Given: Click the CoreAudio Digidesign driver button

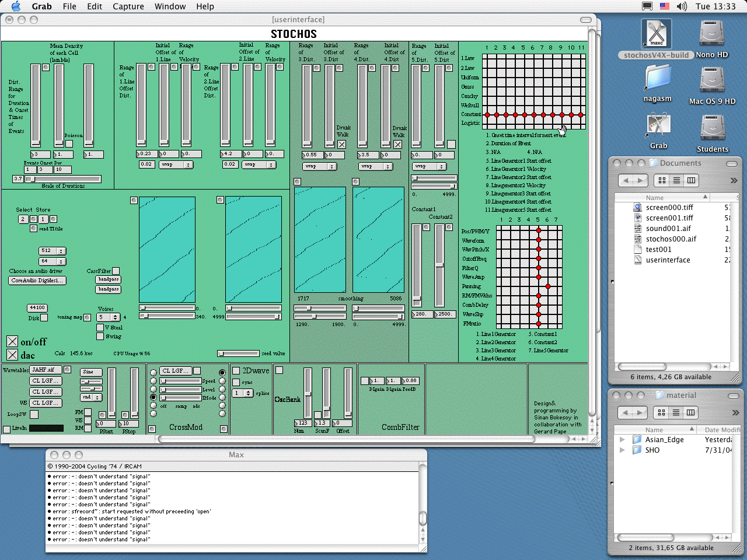Looking at the screenshot, I should [x=37, y=281].
